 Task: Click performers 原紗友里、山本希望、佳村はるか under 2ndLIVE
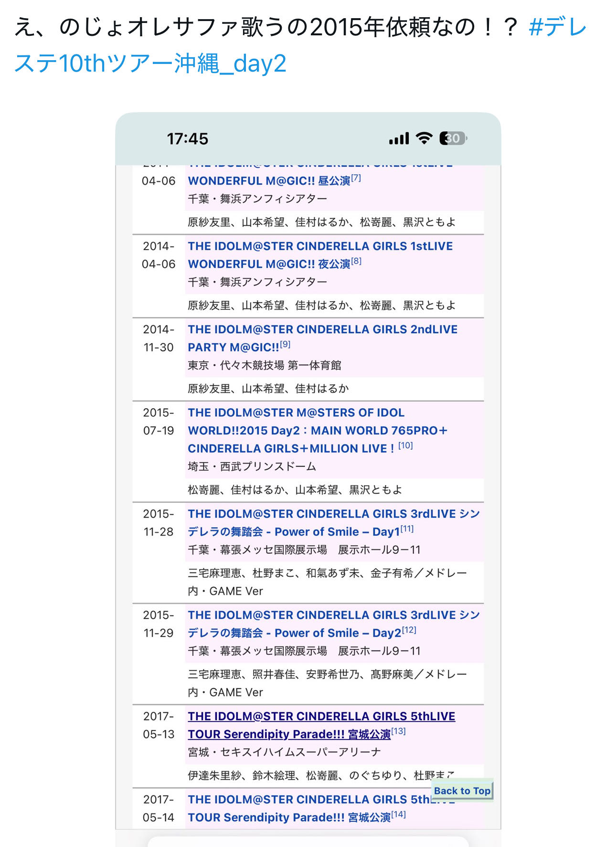point(268,389)
